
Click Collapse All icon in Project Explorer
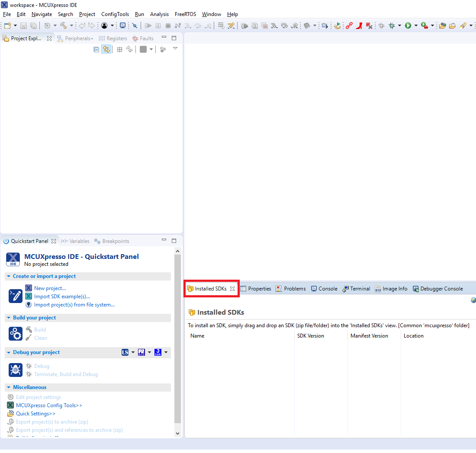[96, 50]
